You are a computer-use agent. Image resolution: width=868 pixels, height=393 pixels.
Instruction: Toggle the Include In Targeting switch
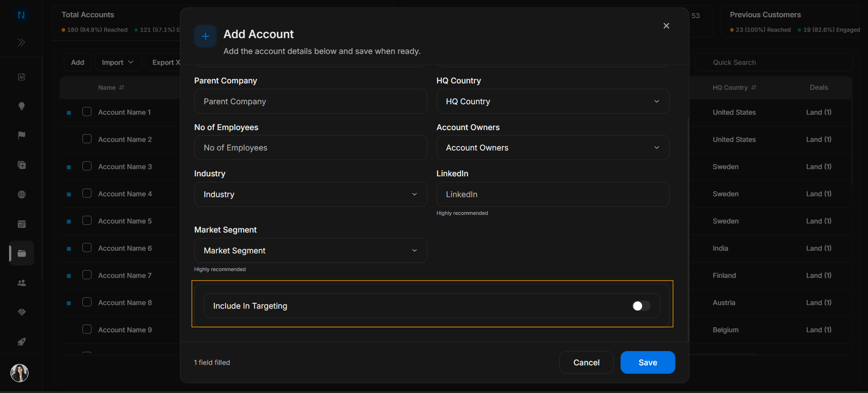coord(641,306)
